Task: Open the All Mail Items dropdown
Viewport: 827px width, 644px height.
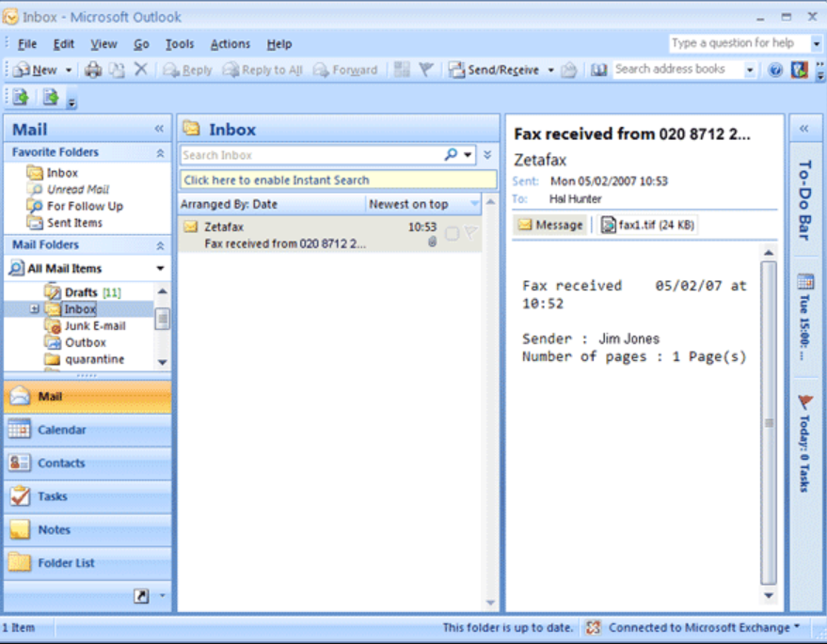Action: coord(160,268)
